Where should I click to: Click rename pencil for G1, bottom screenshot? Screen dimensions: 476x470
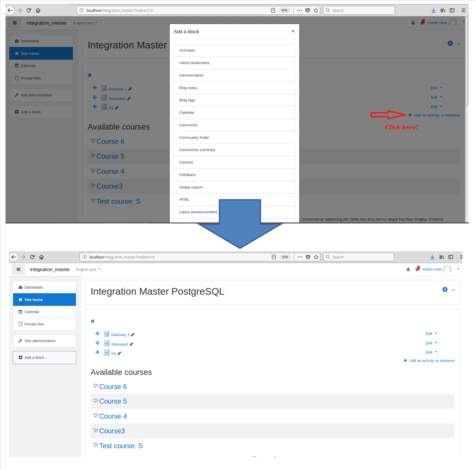click(x=119, y=353)
